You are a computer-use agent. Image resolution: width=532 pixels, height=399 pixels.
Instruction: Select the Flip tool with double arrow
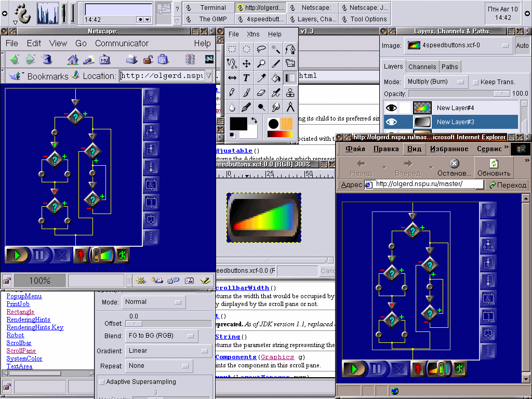coord(232,78)
